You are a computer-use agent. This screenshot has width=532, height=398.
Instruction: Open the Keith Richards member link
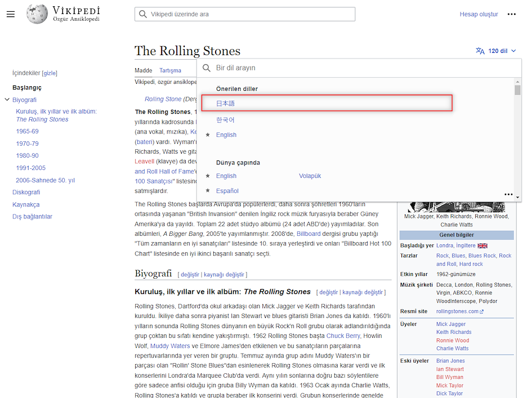pos(454,332)
